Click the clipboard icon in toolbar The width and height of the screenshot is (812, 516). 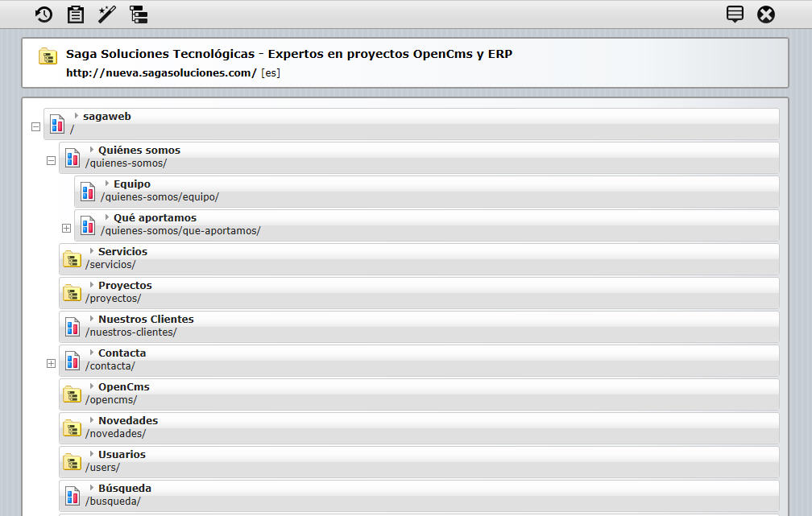coord(75,14)
